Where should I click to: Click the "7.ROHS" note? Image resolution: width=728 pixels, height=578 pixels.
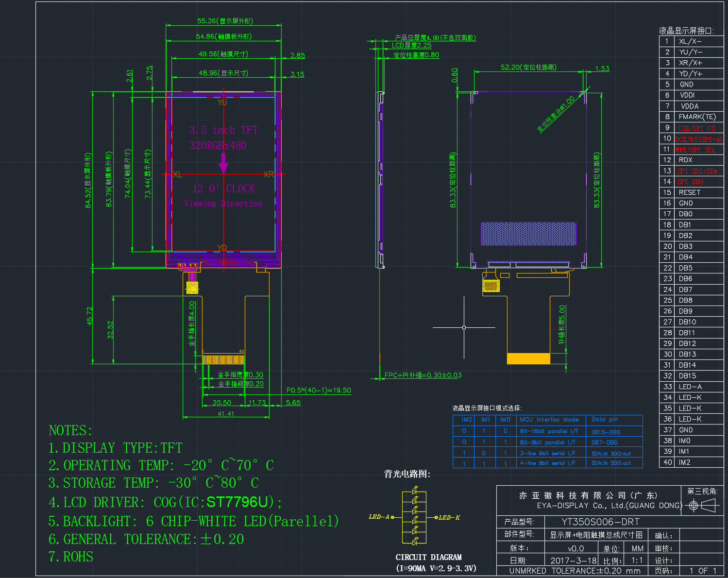pos(71,557)
